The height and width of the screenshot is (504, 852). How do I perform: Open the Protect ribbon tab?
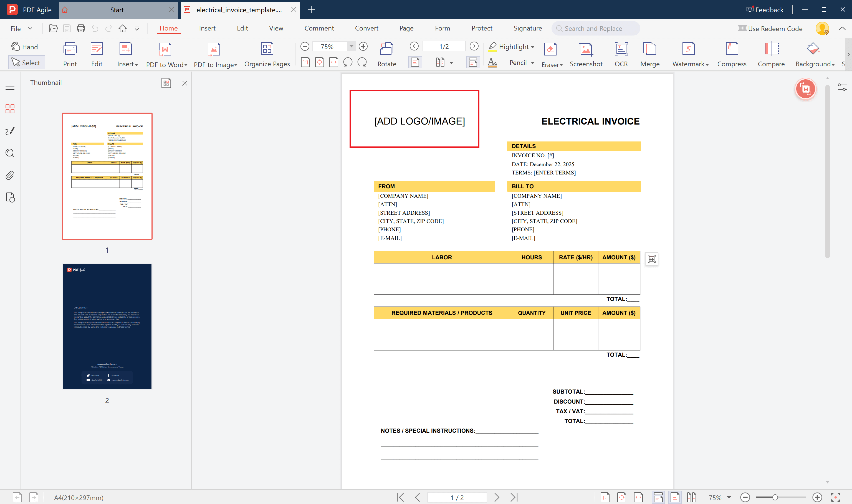482,28
